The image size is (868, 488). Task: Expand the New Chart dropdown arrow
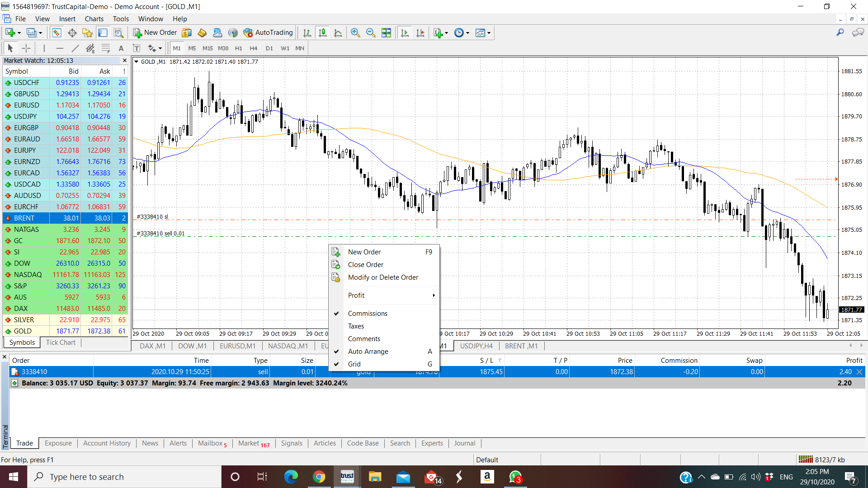point(19,33)
